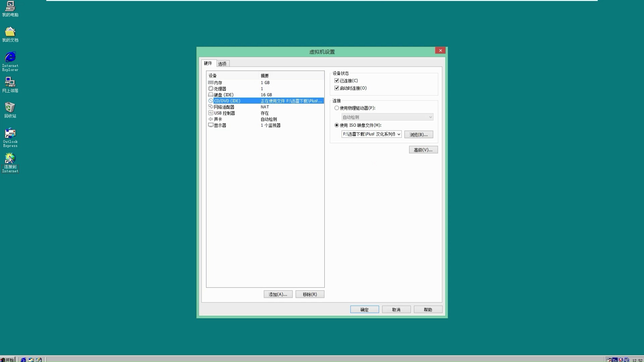Select 声卡 sound card device icon

pyautogui.click(x=211, y=119)
